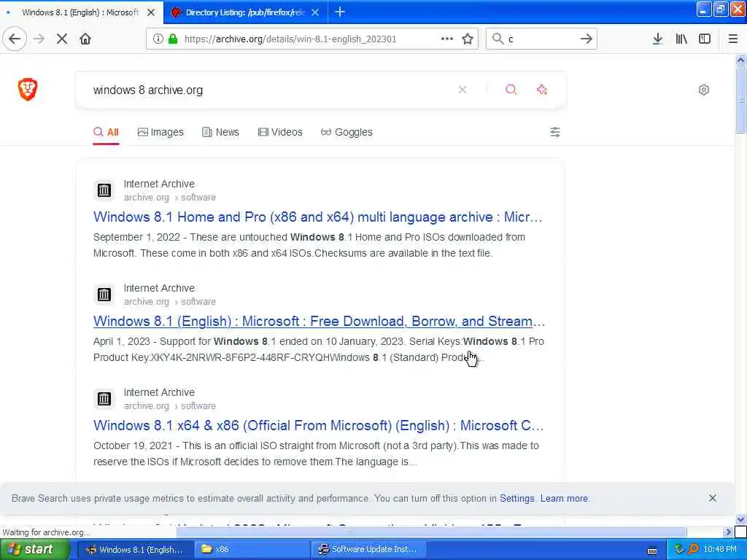Click the vertical scrollbar down arrow

point(740,519)
